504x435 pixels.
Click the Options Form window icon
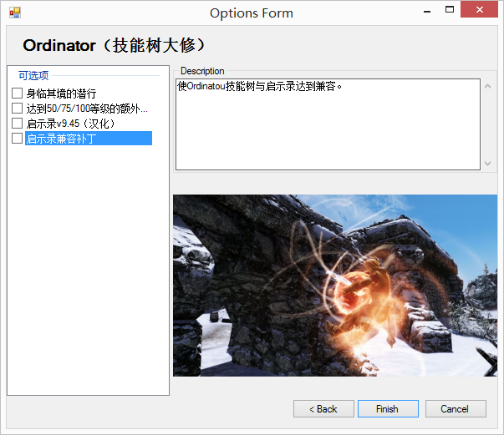tap(14, 13)
